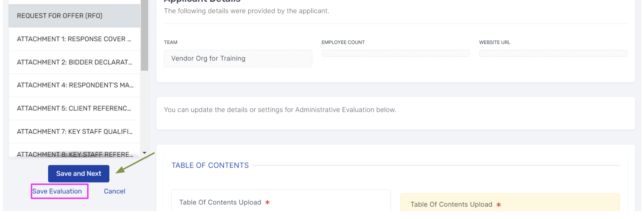Click the Website URL field
Viewport: 644px width, 219px height.
553,53
